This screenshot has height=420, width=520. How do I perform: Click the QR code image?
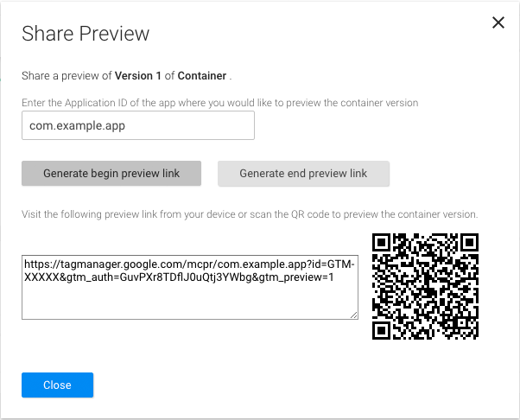tap(425, 287)
